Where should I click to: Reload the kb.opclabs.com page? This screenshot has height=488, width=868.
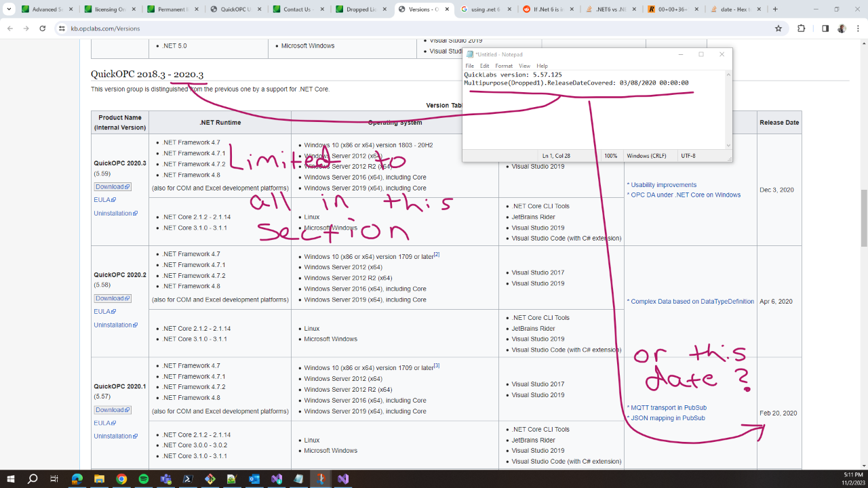(43, 28)
